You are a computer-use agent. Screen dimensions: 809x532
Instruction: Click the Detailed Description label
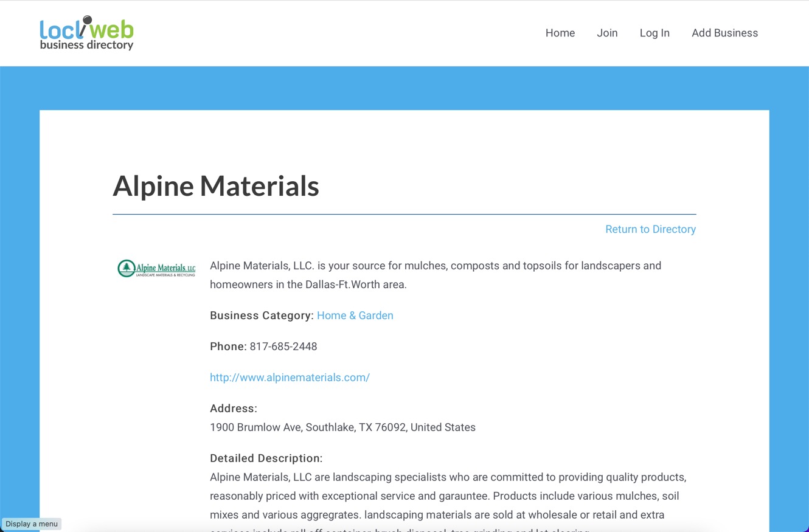pyautogui.click(x=266, y=458)
